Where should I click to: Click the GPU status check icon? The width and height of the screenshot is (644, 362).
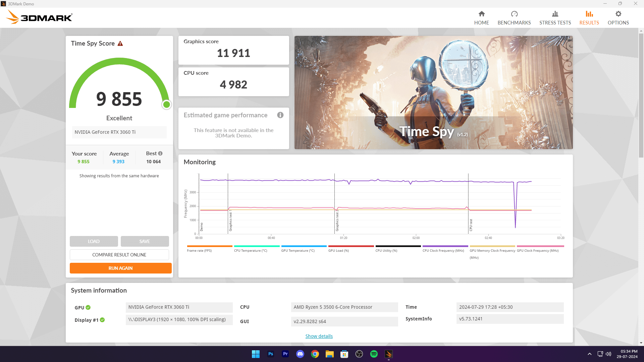click(x=88, y=307)
